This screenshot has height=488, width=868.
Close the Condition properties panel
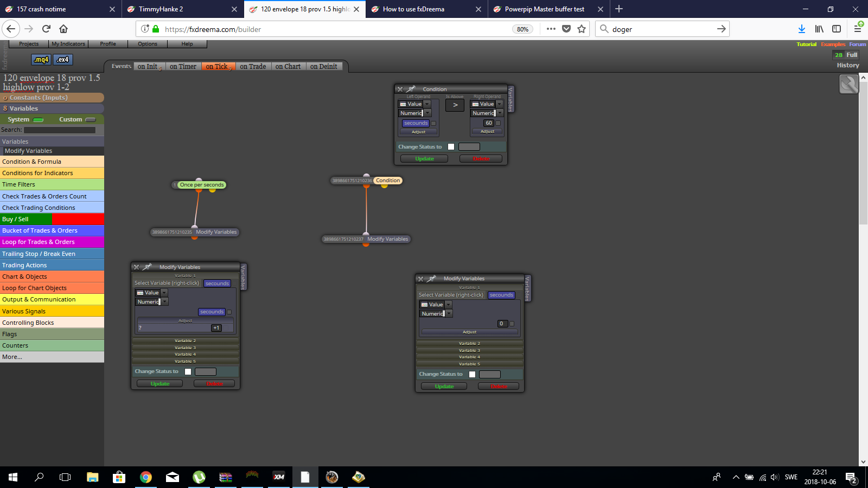pos(400,89)
